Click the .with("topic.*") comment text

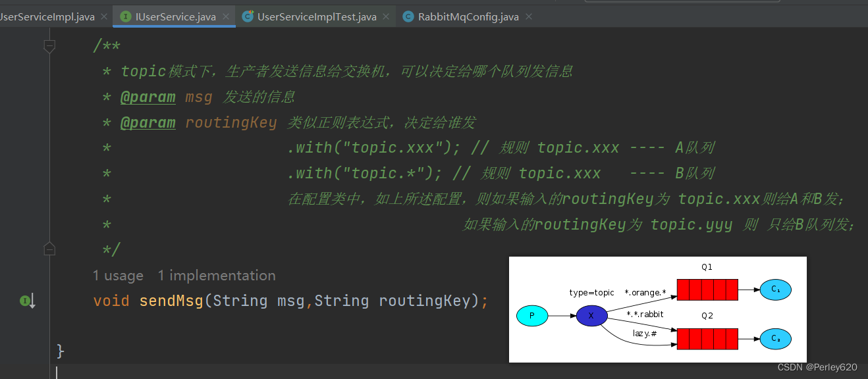tap(364, 174)
